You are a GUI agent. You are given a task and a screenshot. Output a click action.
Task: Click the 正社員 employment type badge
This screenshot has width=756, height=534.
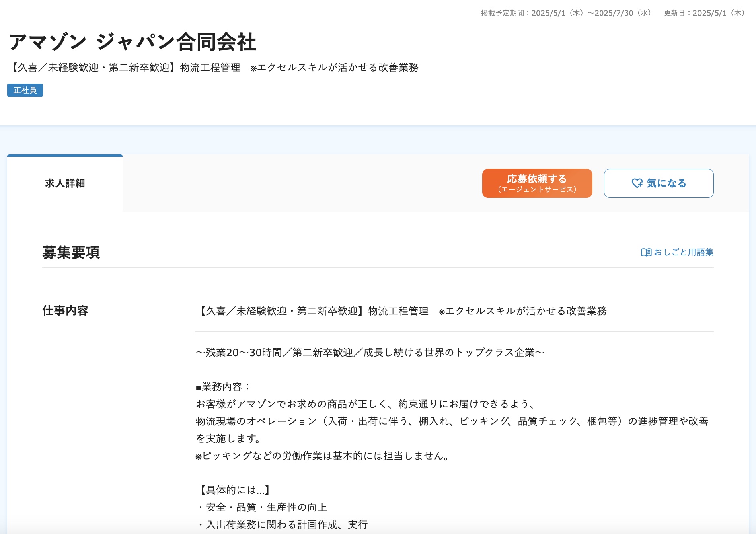tap(25, 90)
